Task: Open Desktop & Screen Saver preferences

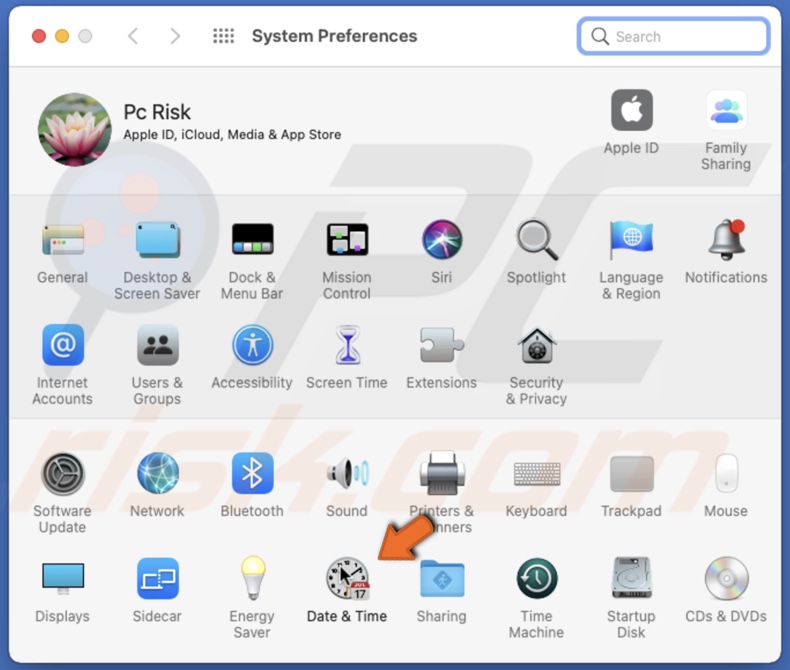Action: [x=158, y=240]
